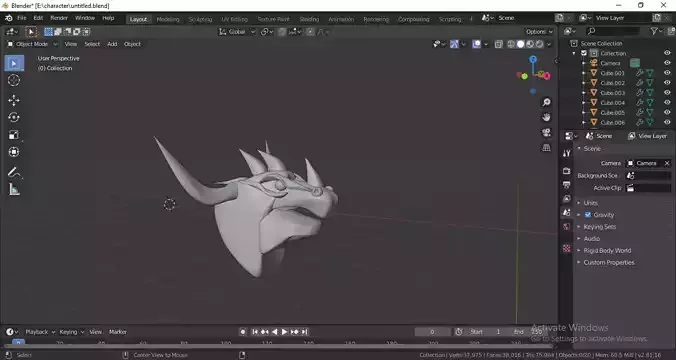This screenshot has width=676, height=360.
Task: Open the Output properties tab icon
Action: (566, 185)
